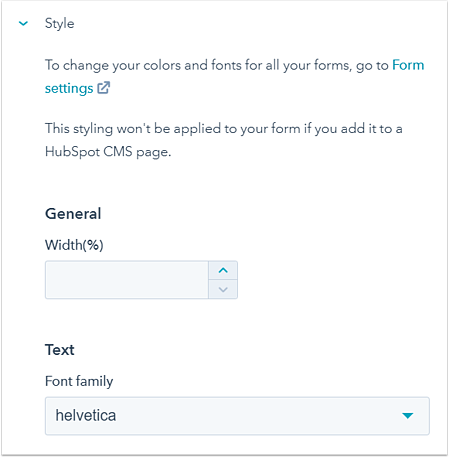Click the HubSpot CMS page notice text

coord(108,152)
